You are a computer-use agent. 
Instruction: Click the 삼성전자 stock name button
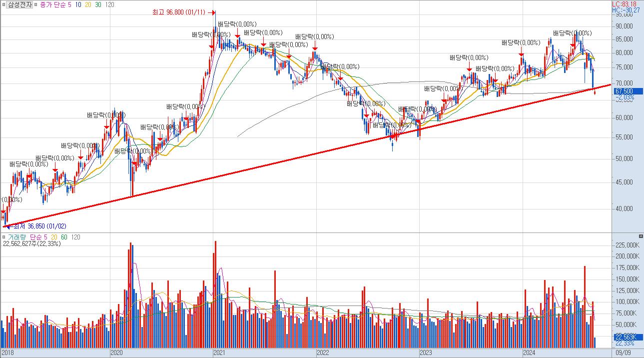pos(20,4)
